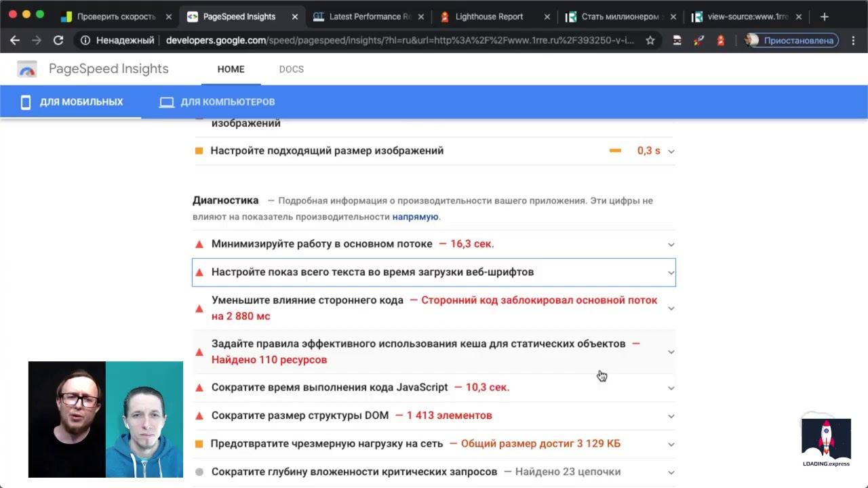Switch to the Для мобильных tab
Viewport: 868px width, 488px height.
71,102
